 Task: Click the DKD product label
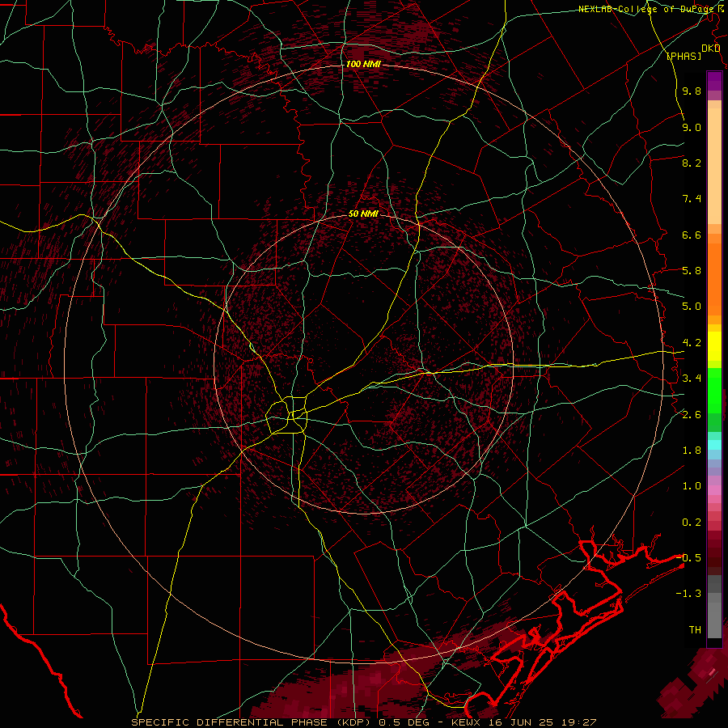click(x=710, y=49)
